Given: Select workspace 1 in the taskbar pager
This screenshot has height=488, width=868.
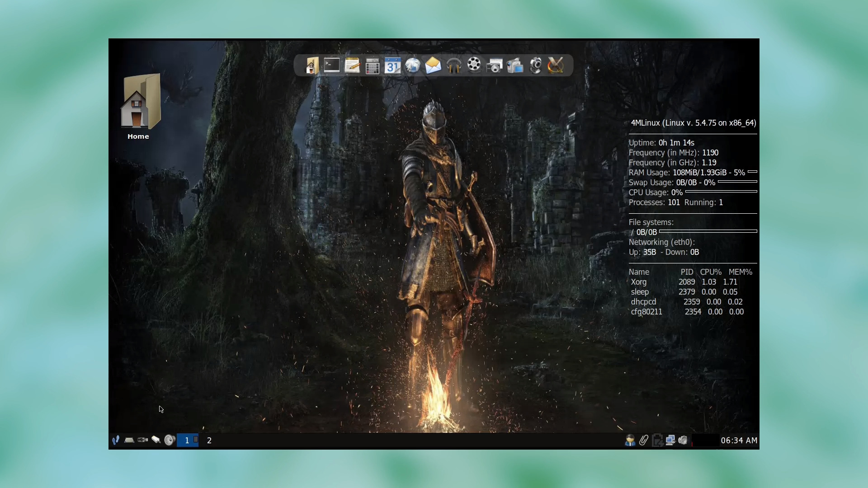Looking at the screenshot, I should 187,440.
